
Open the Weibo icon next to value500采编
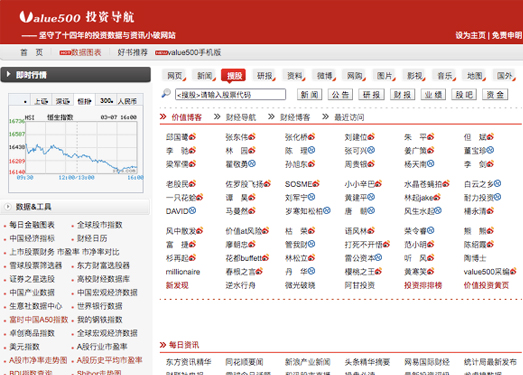coord(513,272)
